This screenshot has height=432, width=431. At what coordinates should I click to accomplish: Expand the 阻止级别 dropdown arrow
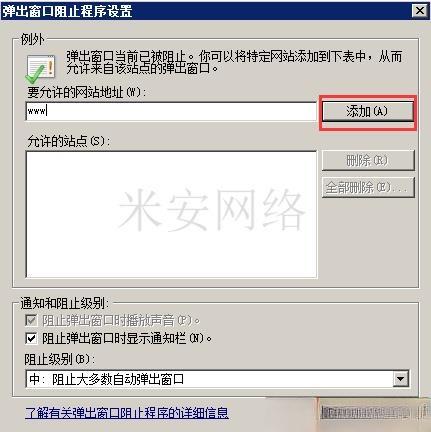[400, 379]
